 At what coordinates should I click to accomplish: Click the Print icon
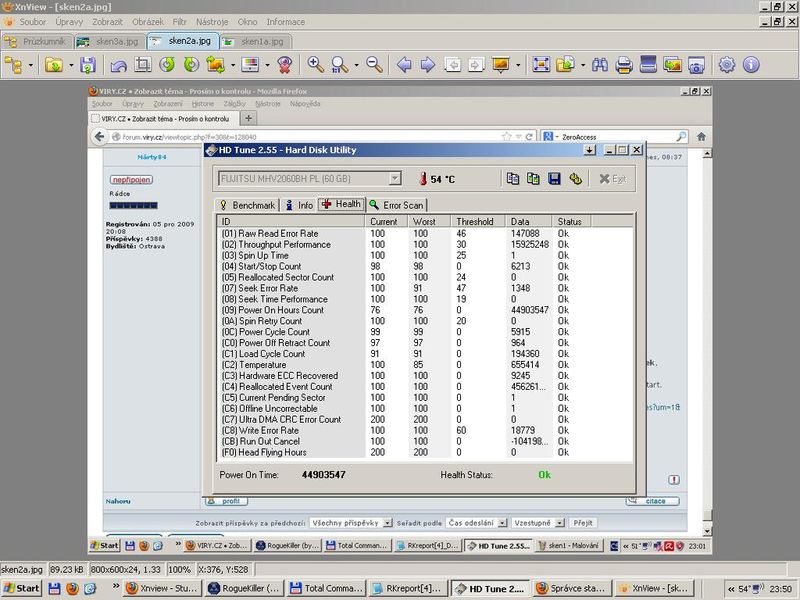pyautogui.click(x=624, y=65)
